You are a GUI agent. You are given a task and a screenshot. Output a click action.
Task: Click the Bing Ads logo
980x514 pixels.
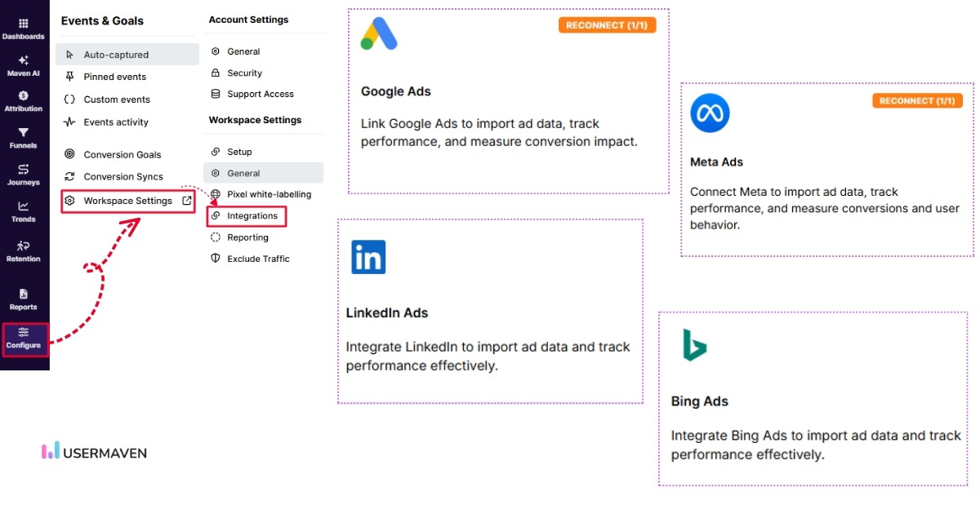point(694,346)
